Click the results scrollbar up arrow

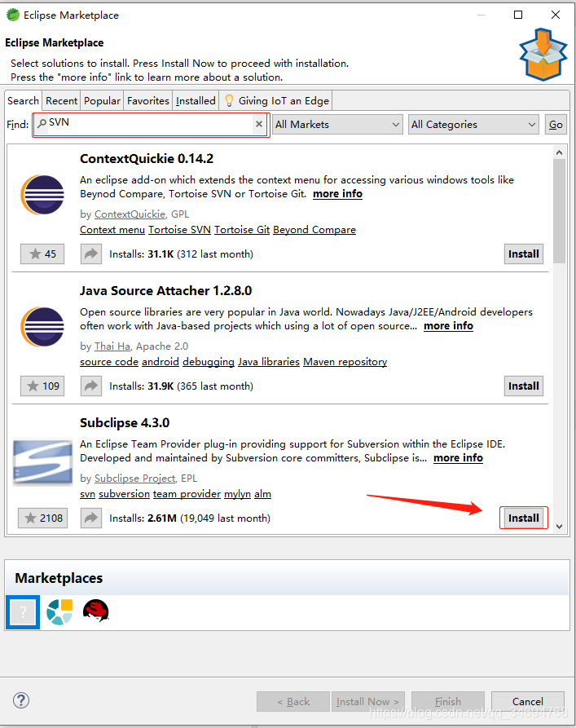click(x=559, y=152)
